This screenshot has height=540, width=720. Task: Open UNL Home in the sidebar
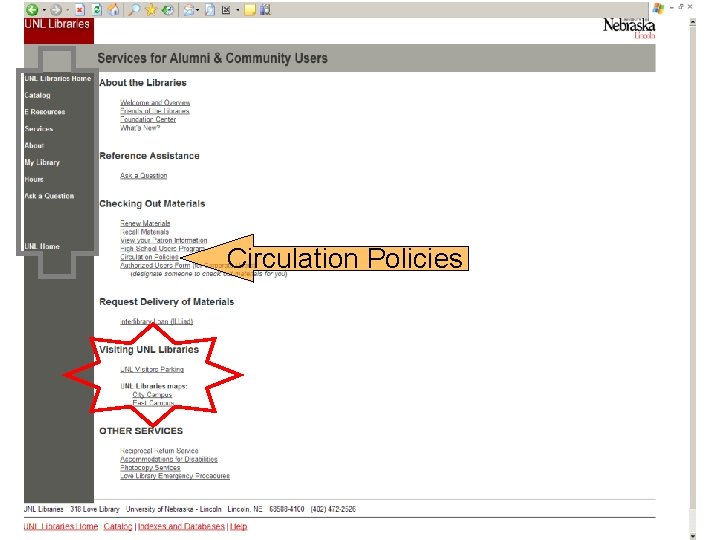point(42,246)
